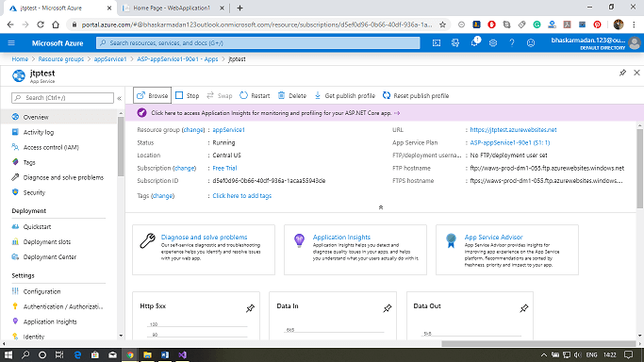Pin the Data In chart
Screen dimensions: 644x362
[387, 308]
